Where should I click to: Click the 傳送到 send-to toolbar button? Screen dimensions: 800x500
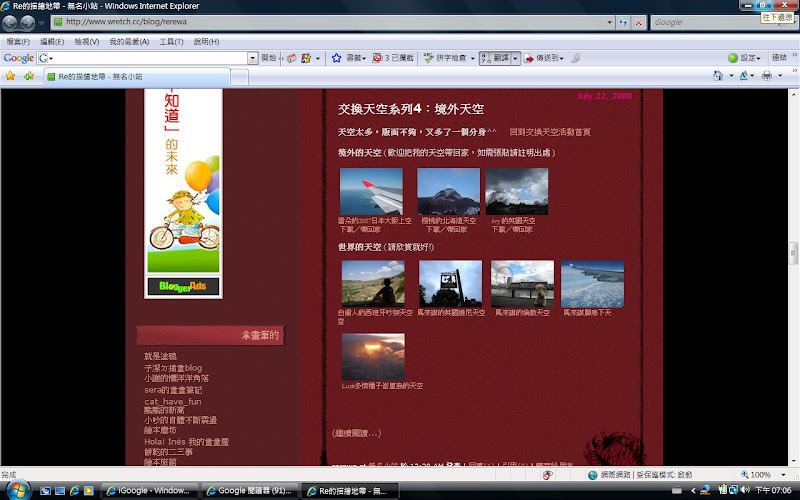(x=544, y=58)
